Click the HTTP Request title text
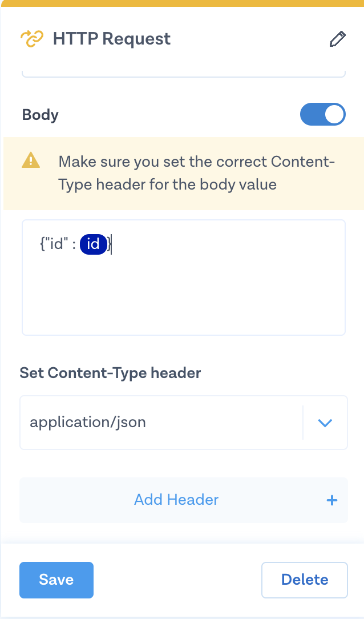The image size is (364, 619). (112, 39)
